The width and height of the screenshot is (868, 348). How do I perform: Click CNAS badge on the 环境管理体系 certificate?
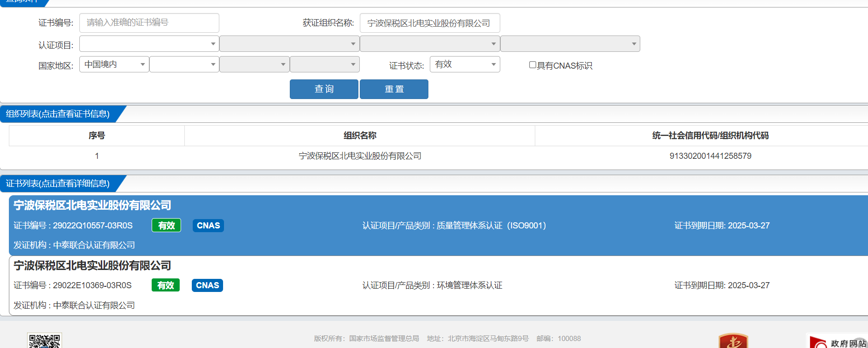207,285
